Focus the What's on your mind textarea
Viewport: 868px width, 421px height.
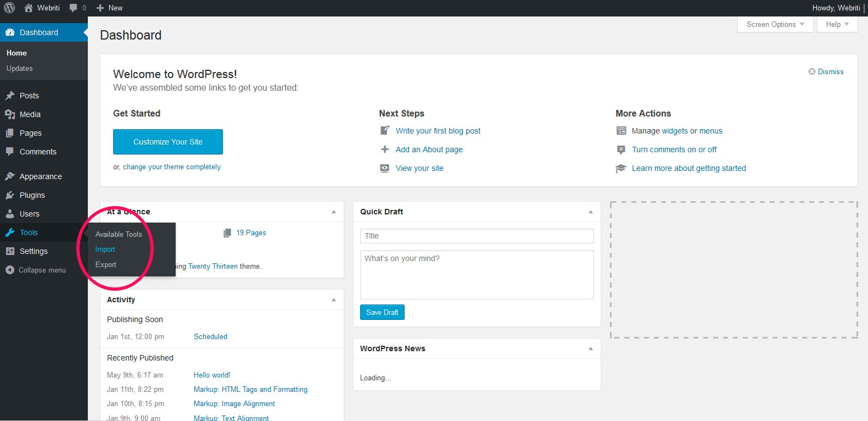(477, 275)
